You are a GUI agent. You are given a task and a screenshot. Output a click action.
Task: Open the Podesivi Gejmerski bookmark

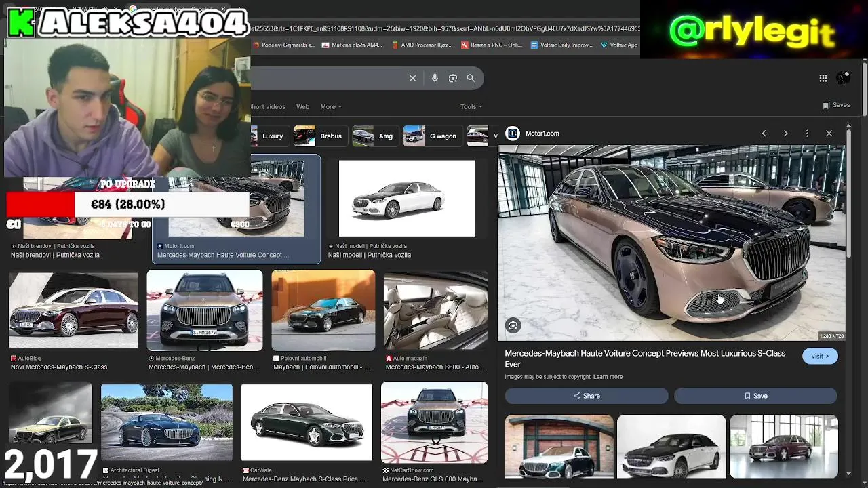(x=283, y=45)
